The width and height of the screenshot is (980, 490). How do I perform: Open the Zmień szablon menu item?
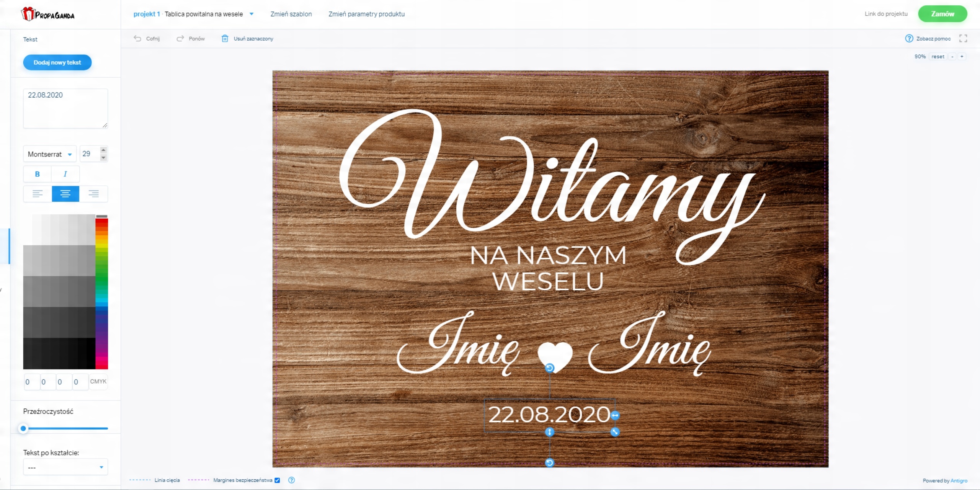(x=291, y=14)
